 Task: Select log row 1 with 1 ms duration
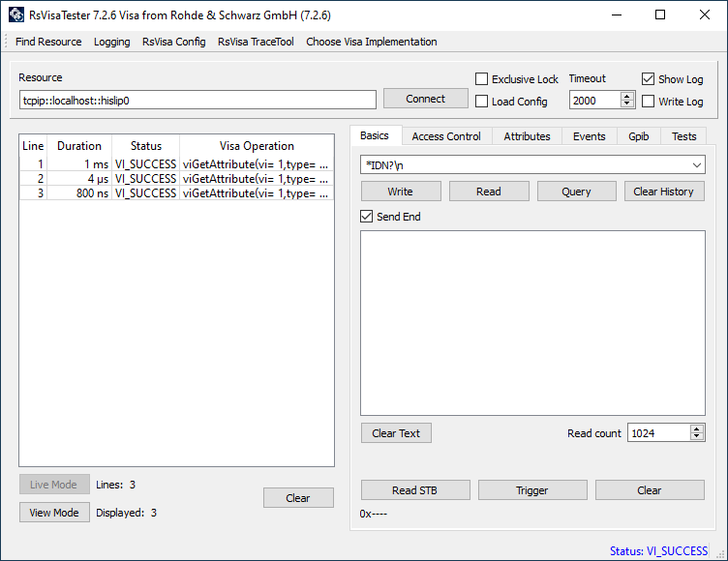[x=176, y=164]
